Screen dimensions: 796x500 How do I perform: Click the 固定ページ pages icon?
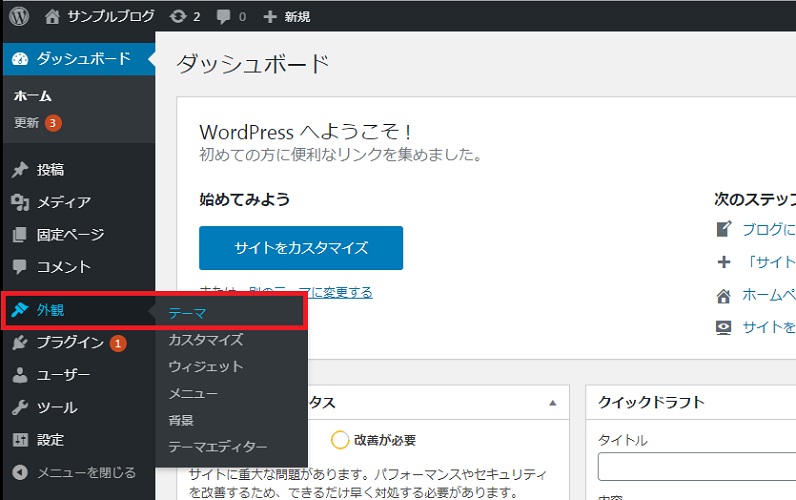point(19,235)
